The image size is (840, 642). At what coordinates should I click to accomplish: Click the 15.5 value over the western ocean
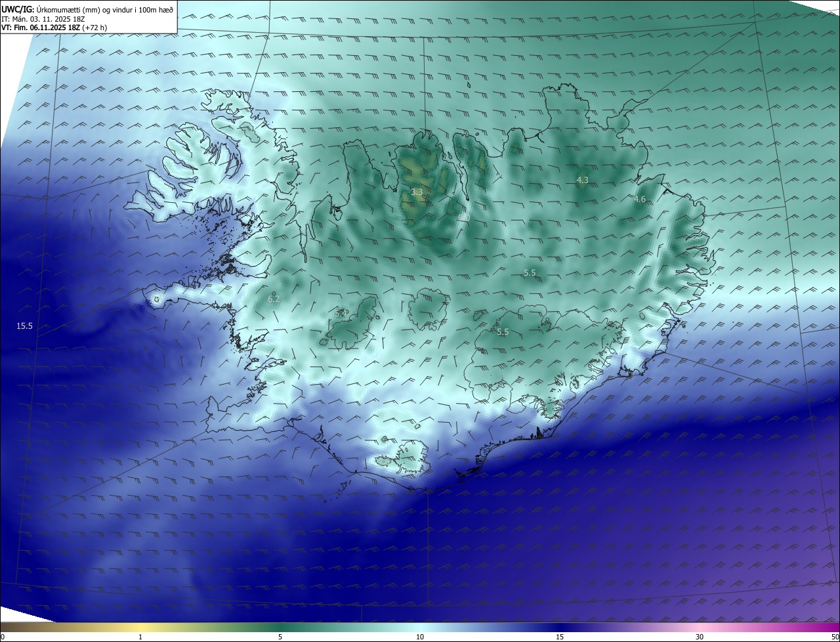pyautogui.click(x=25, y=326)
